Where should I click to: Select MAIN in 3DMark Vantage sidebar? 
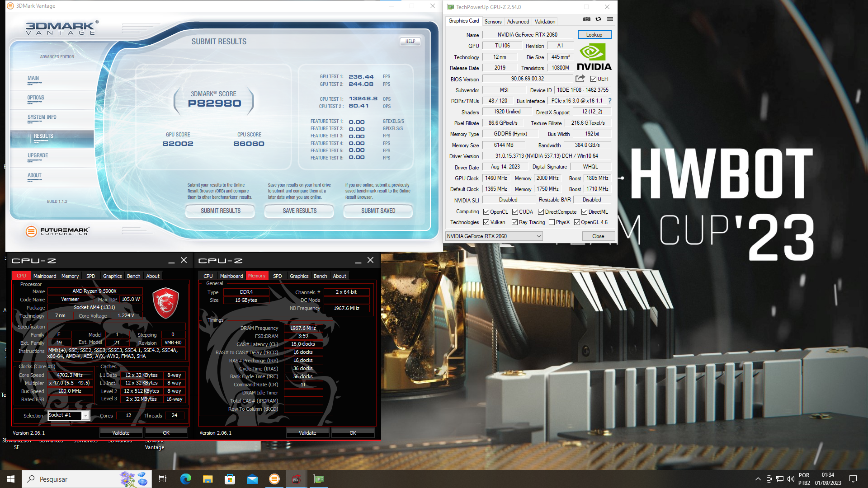click(x=33, y=79)
